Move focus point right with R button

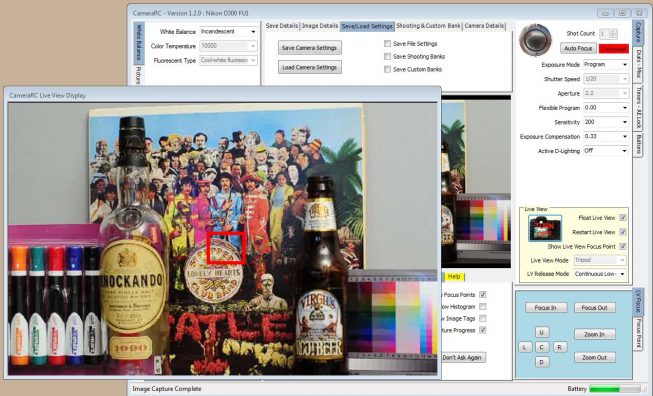coord(559,347)
